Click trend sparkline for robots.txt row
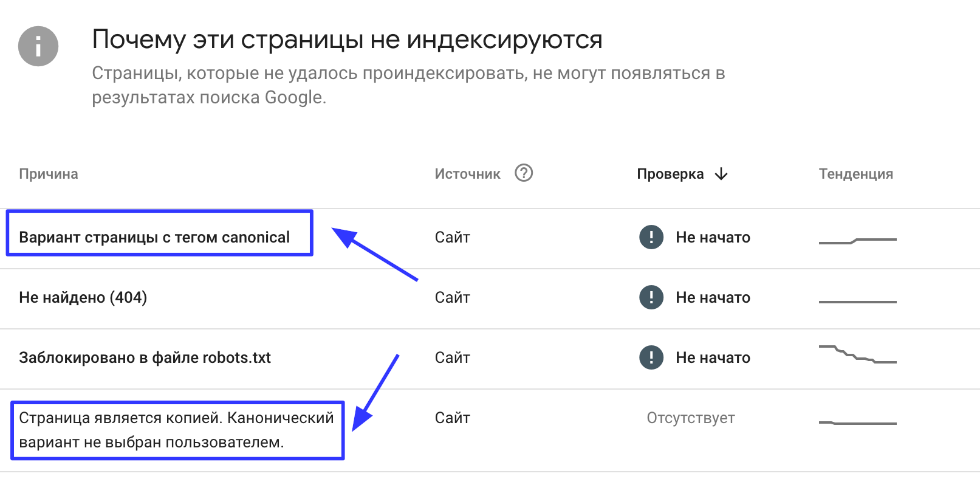Viewport: 980px width, 479px height. [x=858, y=354]
